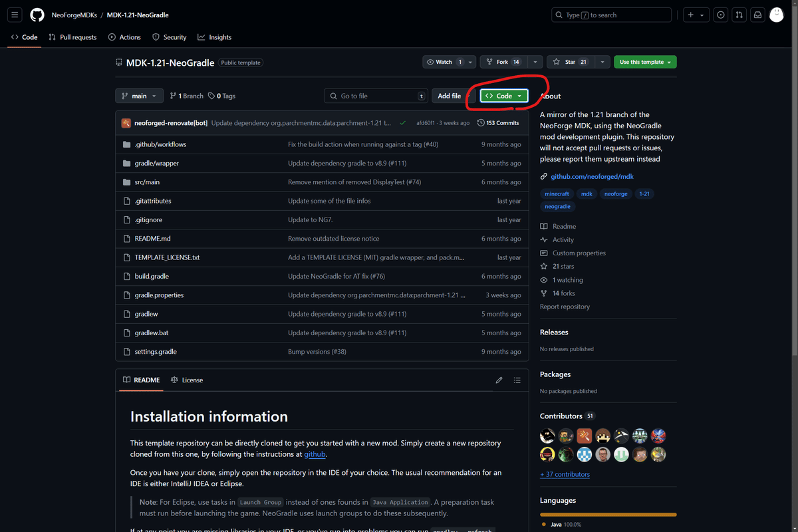
Task: Click the README.md file icon
Action: [x=127, y=238]
